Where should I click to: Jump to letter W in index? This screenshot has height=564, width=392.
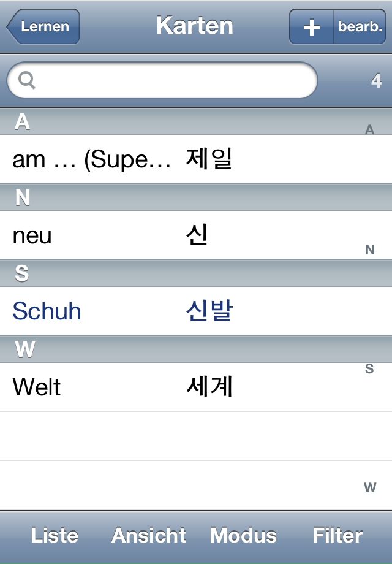(x=369, y=488)
